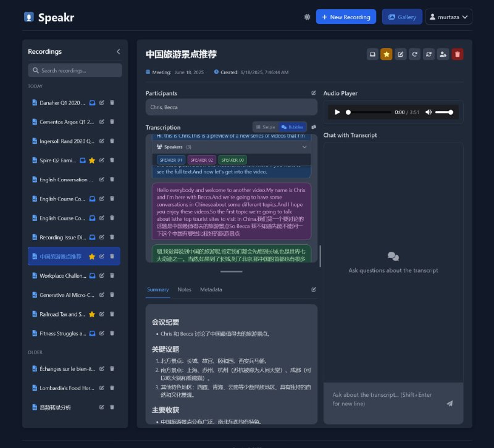Open the murtaza user menu
494x448 pixels.
pos(449,17)
